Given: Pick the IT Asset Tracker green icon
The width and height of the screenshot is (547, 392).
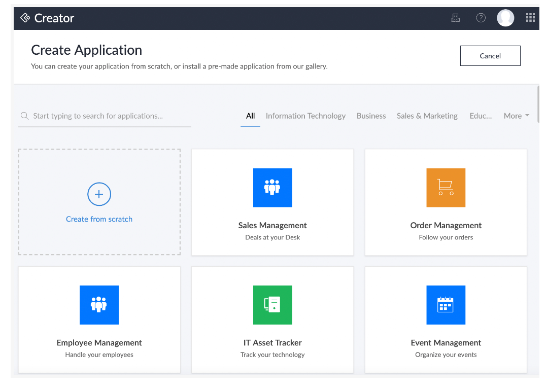Looking at the screenshot, I should pos(272,305).
